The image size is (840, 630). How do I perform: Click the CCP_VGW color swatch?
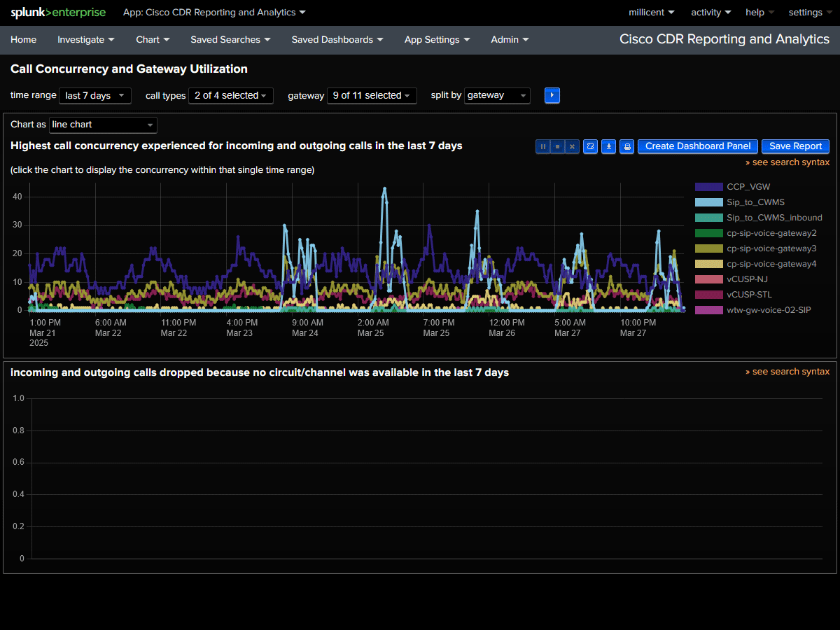click(x=708, y=186)
